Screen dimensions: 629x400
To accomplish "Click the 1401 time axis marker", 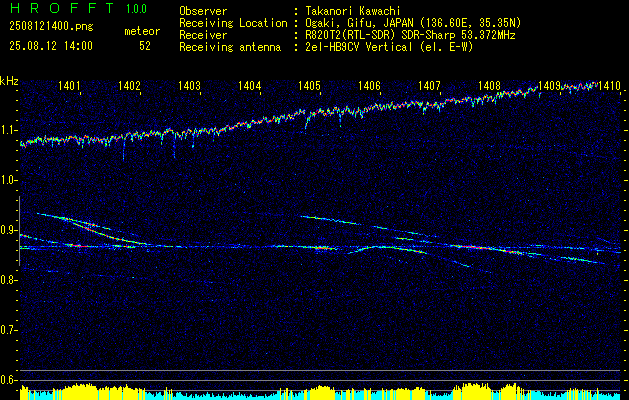I will tap(69, 85).
